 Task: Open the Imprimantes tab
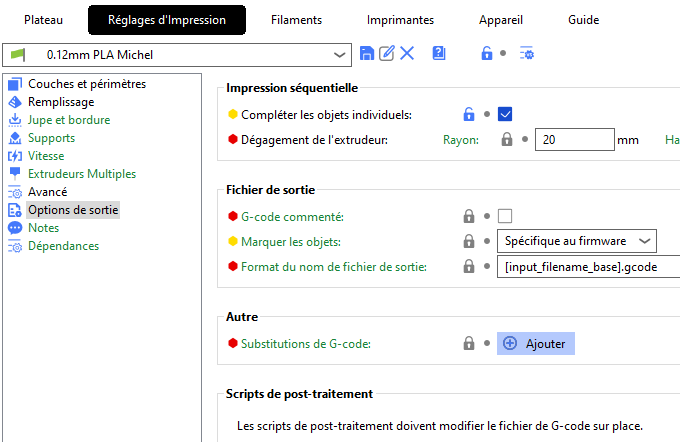400,20
